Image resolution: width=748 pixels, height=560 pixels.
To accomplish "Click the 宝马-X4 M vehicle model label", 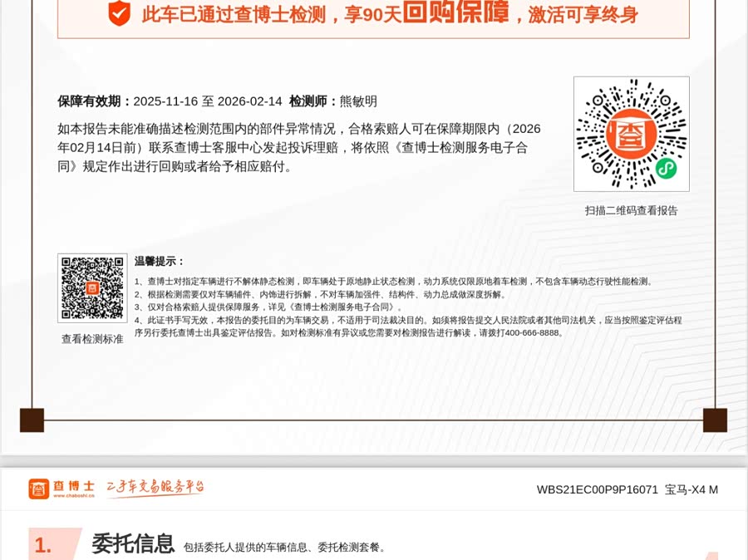I will pos(691,489).
